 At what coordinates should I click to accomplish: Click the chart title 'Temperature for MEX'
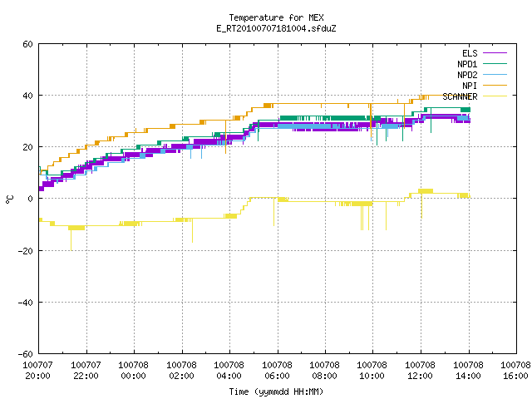tap(276, 17)
